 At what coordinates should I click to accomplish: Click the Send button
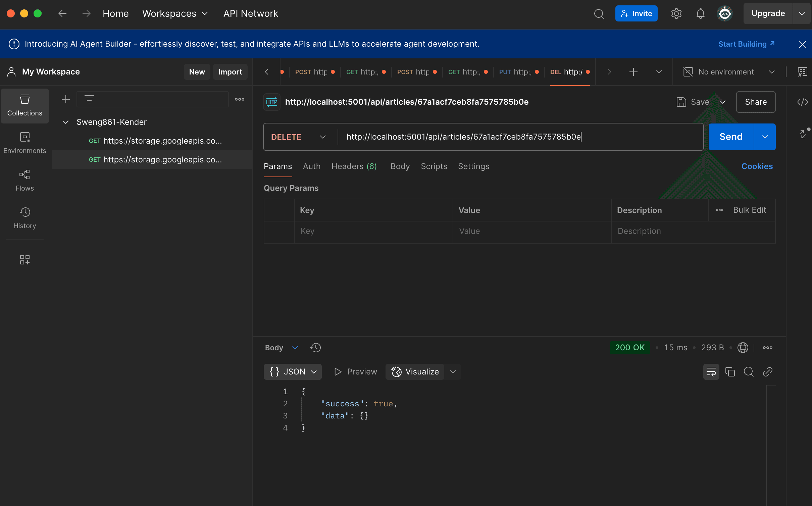pyautogui.click(x=731, y=137)
